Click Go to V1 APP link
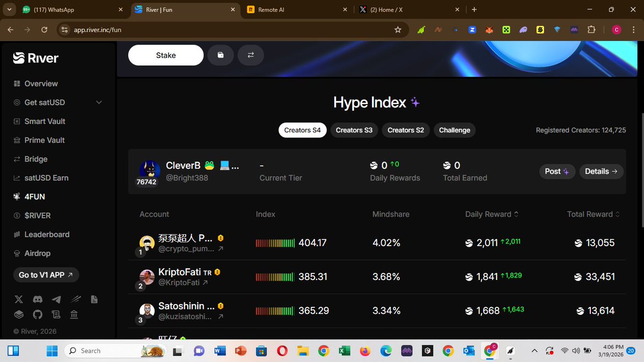 tap(46, 275)
